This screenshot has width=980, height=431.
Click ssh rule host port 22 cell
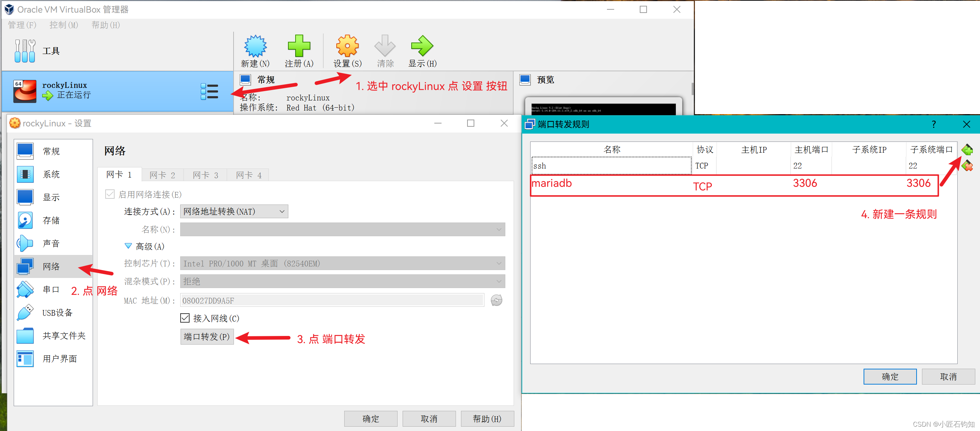pos(811,166)
